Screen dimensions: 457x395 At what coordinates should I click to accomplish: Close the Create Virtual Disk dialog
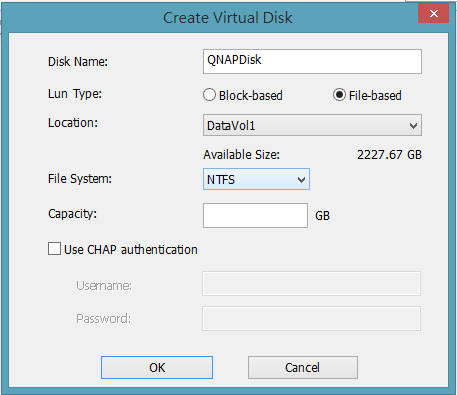(x=433, y=13)
